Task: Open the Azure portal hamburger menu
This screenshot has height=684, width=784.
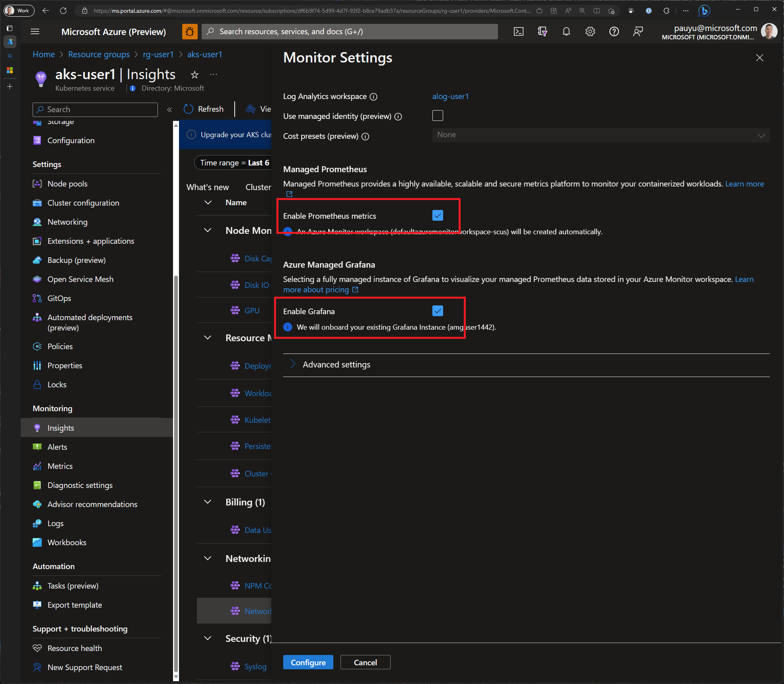Action: pos(35,31)
